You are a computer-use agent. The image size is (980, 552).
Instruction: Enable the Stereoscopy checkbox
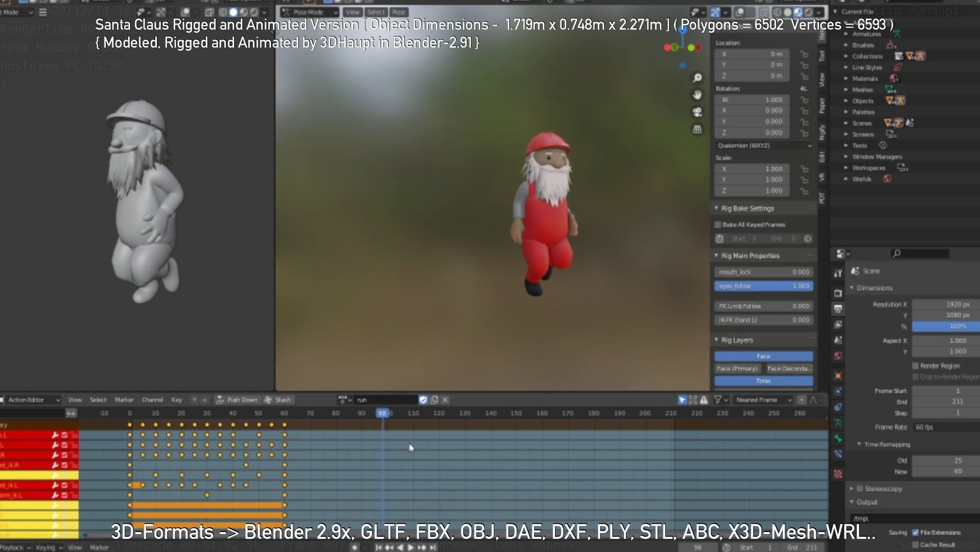(860, 488)
